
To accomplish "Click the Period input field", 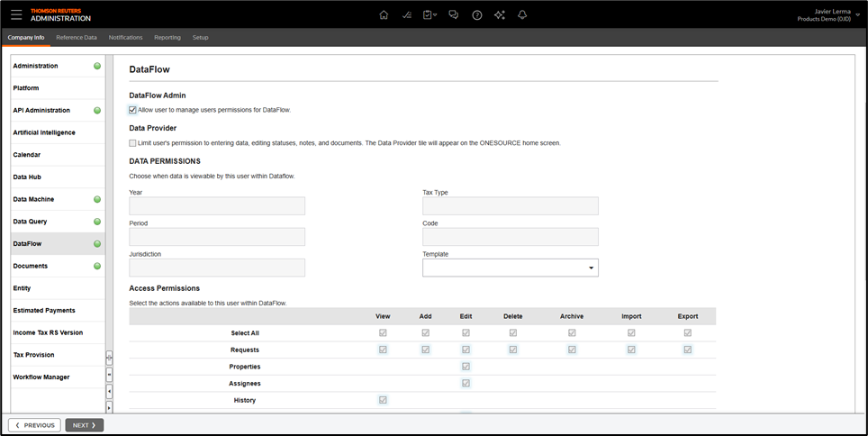I will tap(217, 237).
